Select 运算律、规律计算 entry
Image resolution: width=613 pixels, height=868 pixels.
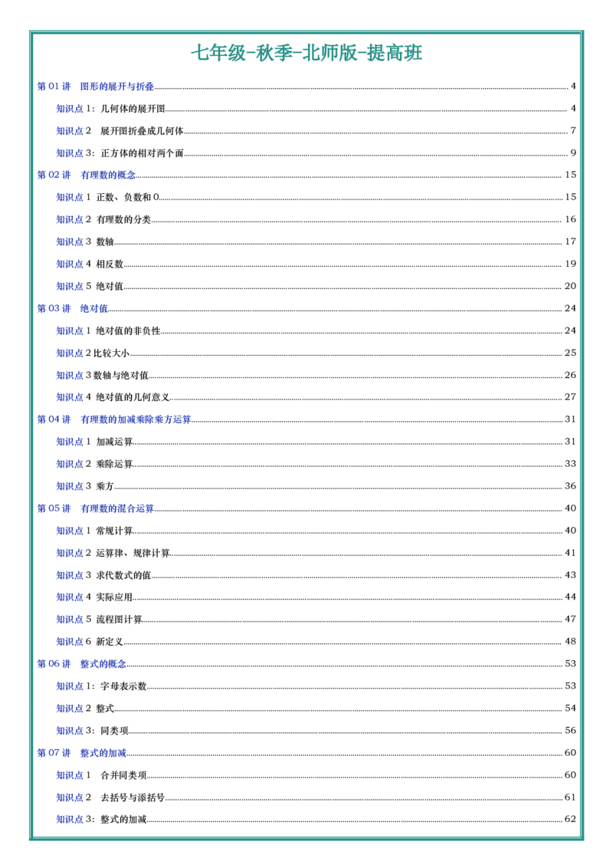(x=316, y=552)
